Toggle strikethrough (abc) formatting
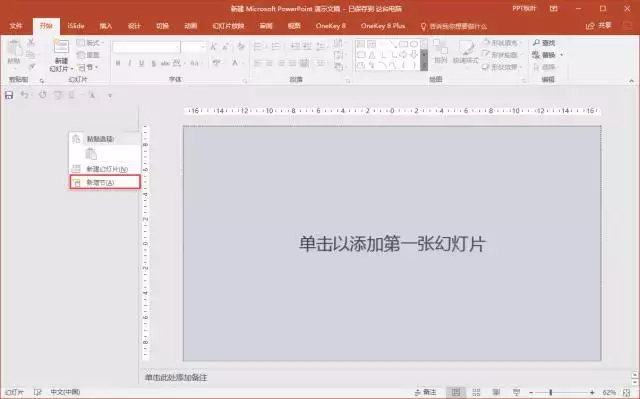 click(165, 63)
